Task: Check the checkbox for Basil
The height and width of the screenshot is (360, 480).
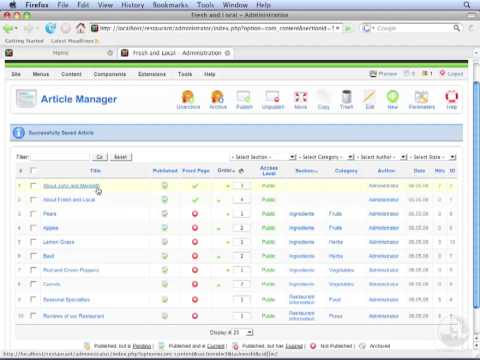Action: (x=33, y=256)
